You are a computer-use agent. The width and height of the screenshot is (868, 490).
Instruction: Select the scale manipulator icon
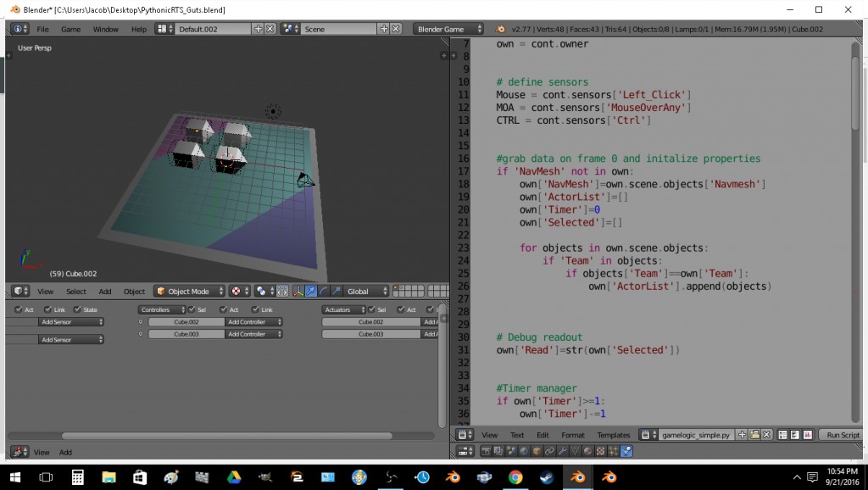pos(336,291)
